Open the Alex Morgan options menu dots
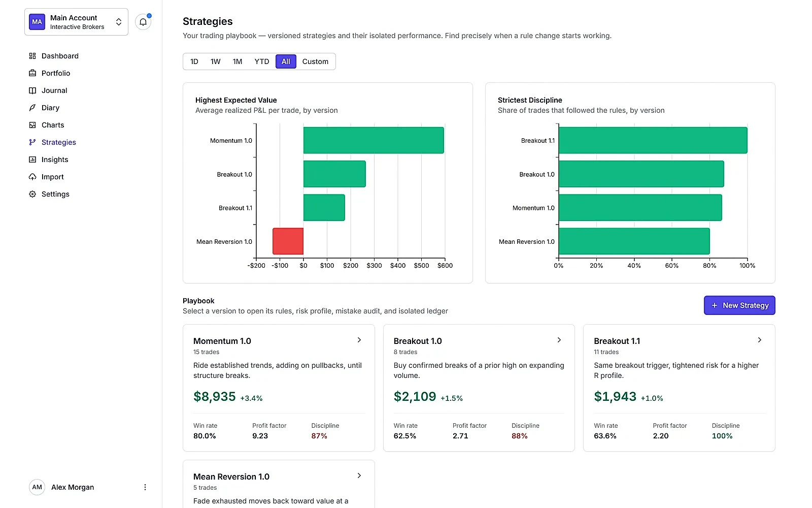 coord(145,487)
